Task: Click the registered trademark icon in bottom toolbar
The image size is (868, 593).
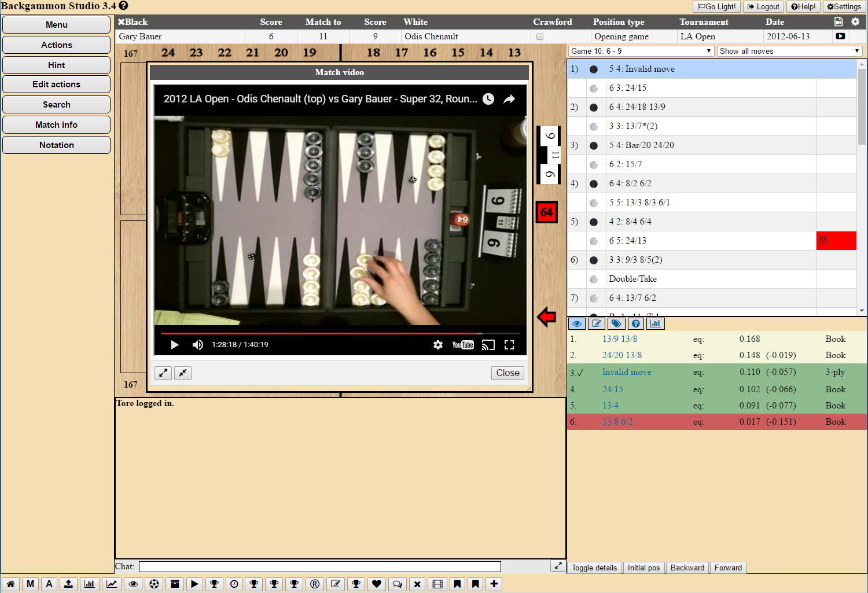Action: [315, 584]
